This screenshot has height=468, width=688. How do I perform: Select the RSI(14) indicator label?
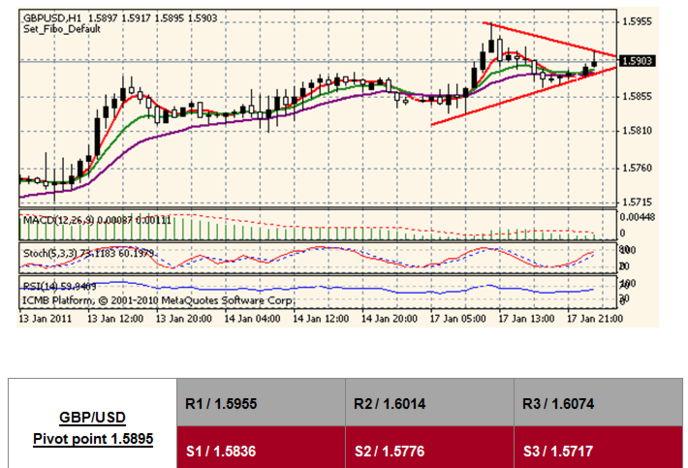(x=41, y=287)
